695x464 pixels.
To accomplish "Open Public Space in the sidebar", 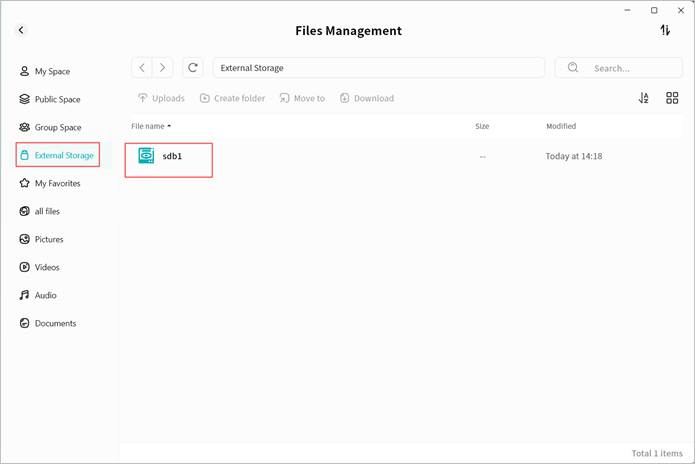I will [x=57, y=100].
